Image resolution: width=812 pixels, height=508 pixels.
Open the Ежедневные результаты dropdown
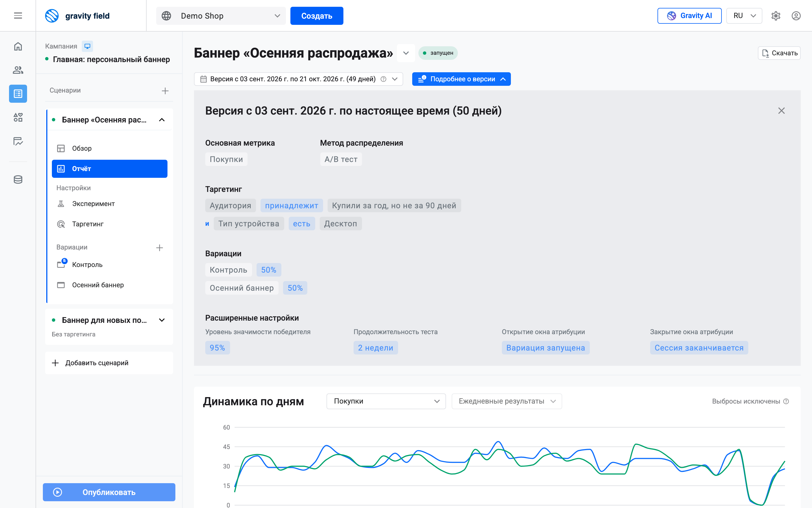507,401
